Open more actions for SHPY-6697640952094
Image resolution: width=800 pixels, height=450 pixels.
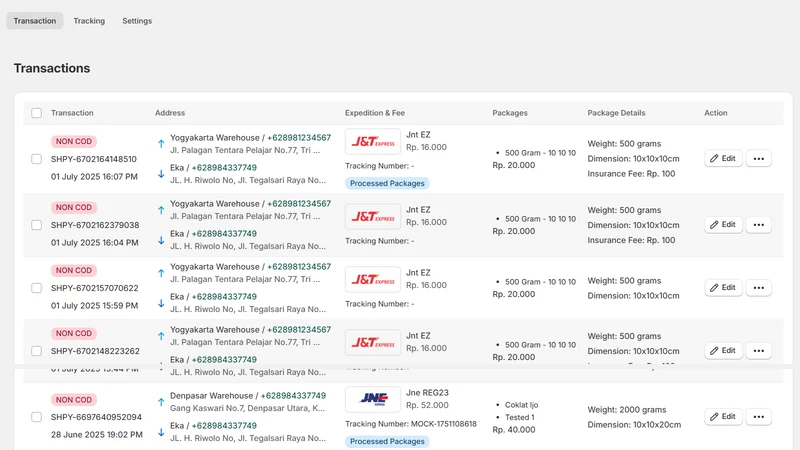pos(759,417)
